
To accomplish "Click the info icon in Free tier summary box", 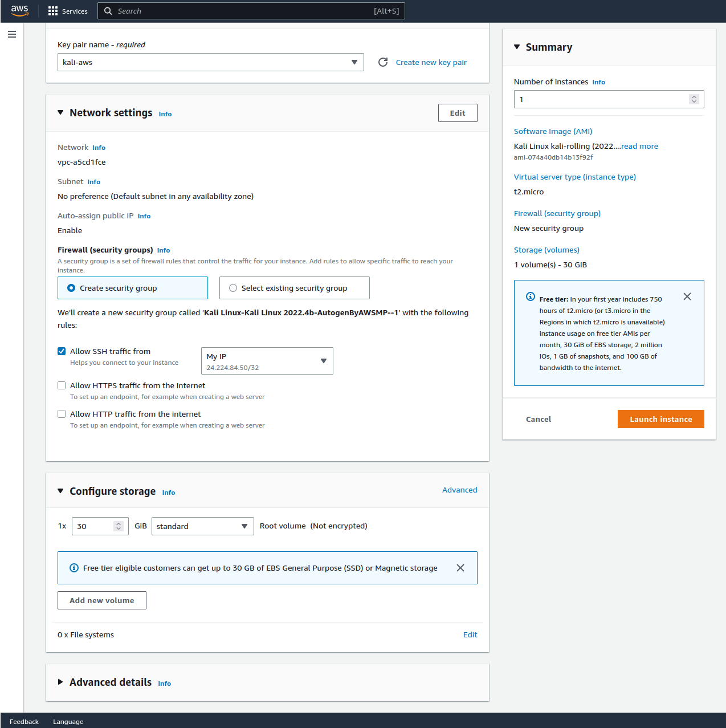I will (530, 296).
